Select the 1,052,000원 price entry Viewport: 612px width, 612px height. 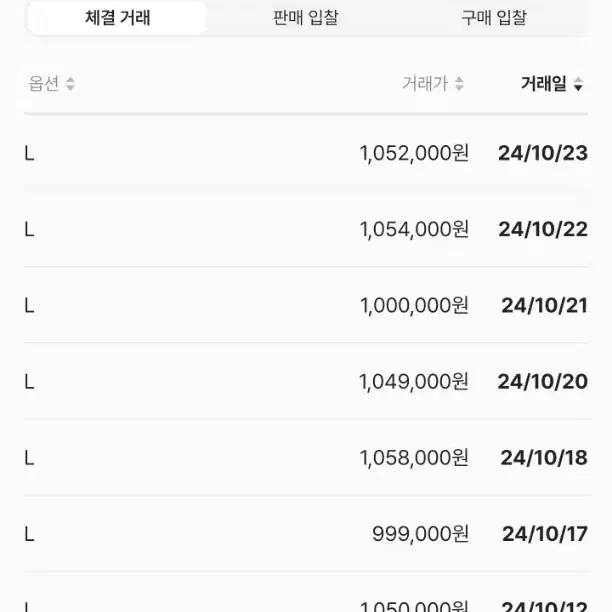coord(414,153)
